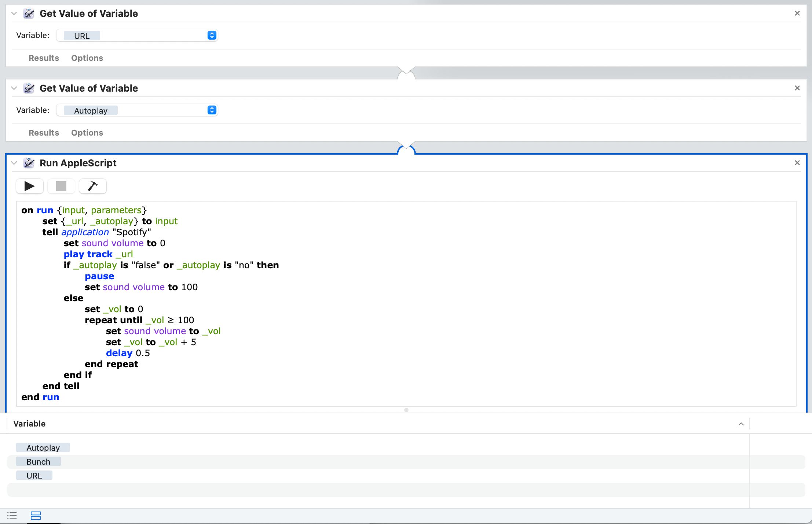The image size is (812, 524).
Task: Select the Autoplay variable in list
Action: [x=43, y=448]
